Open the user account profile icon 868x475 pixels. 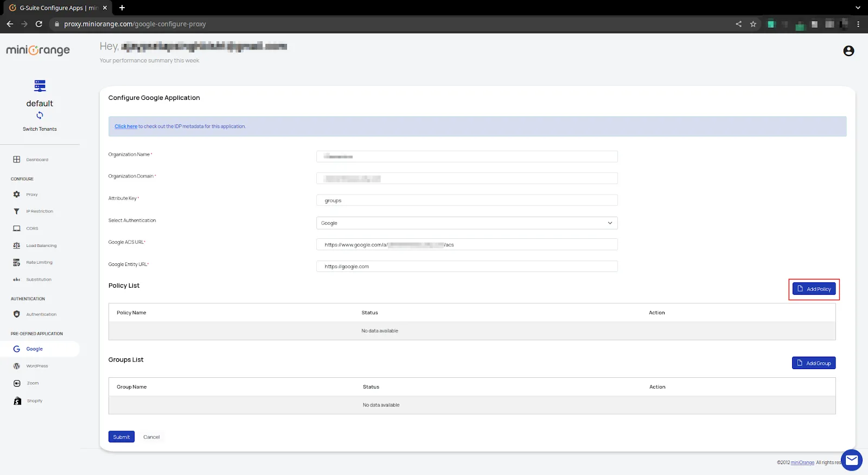848,51
